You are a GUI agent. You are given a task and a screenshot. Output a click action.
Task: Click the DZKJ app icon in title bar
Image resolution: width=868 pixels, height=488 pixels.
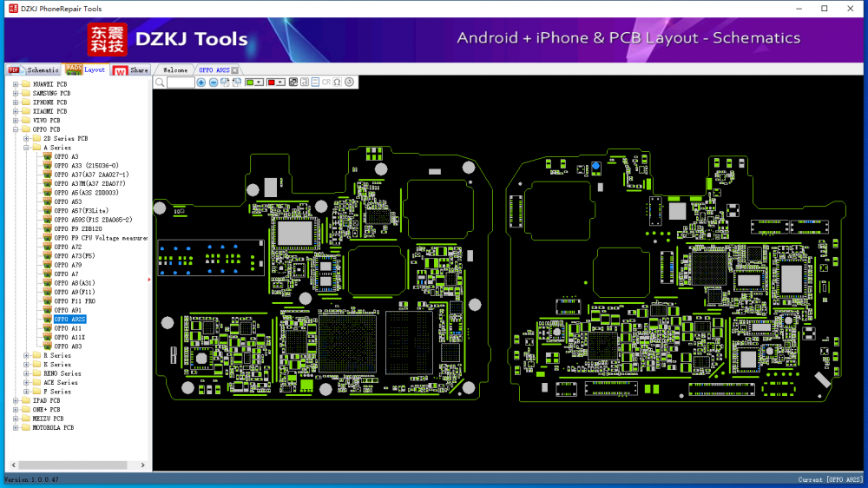point(13,9)
